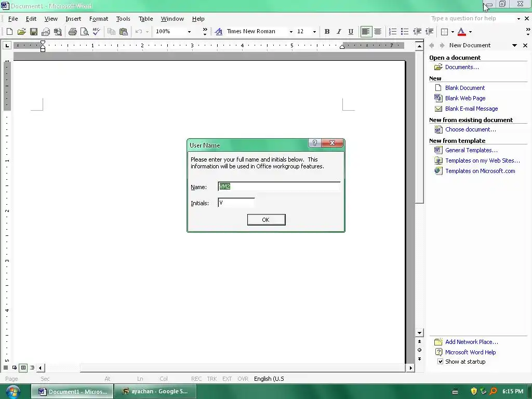Toggle Italic formatting
Viewport: 532px width, 399px height.
[339, 32]
